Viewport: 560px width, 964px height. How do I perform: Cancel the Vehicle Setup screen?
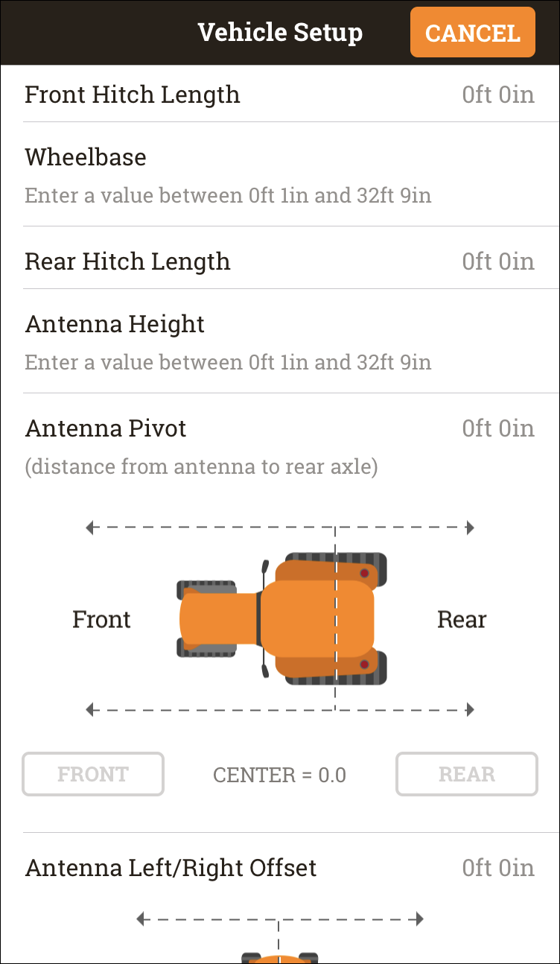point(472,32)
